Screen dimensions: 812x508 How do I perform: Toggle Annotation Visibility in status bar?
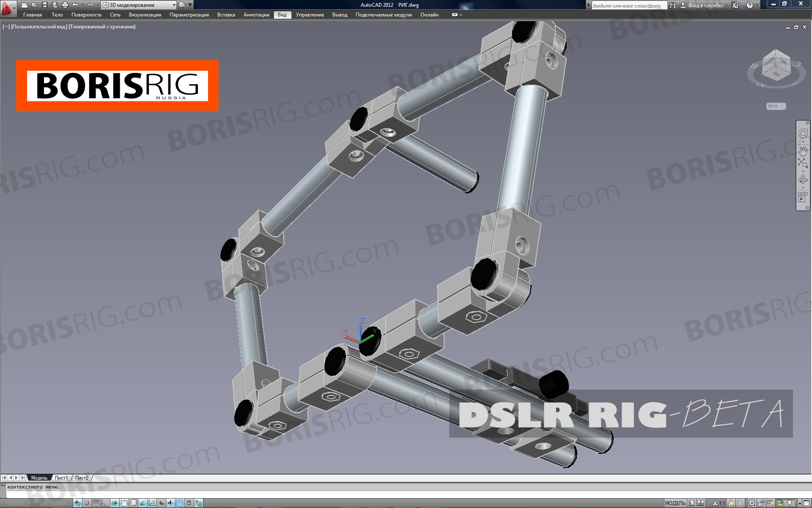point(731,503)
